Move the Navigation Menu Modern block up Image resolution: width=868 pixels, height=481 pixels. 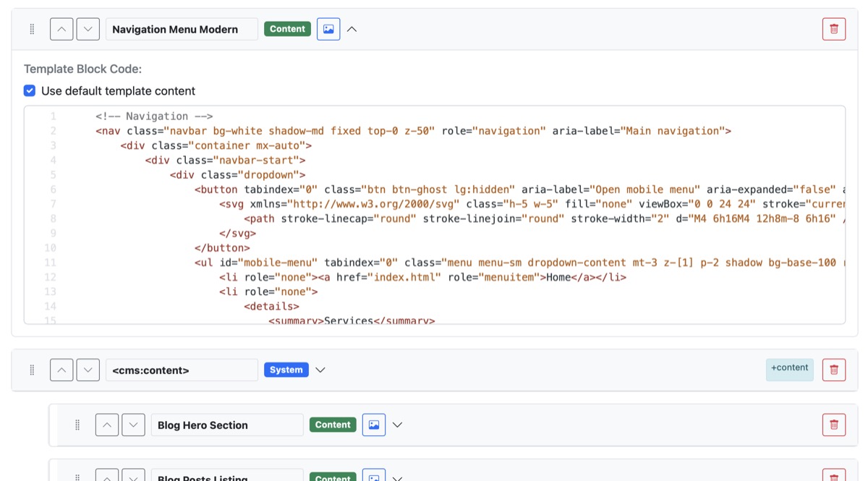point(61,29)
